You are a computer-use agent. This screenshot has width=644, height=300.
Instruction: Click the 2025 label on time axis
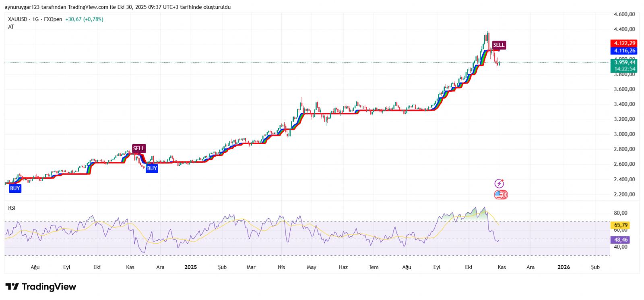click(190, 267)
